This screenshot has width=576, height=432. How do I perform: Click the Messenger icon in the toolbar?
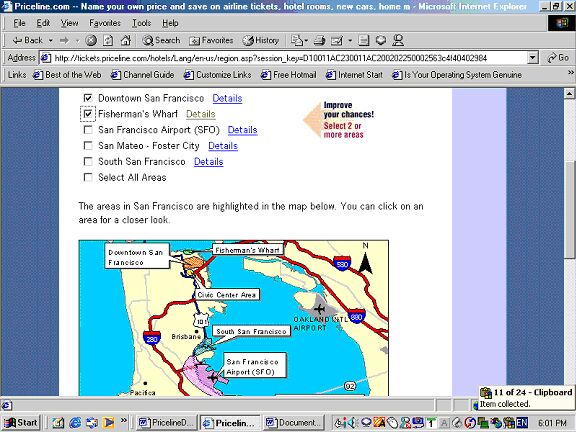pyautogui.click(x=398, y=40)
